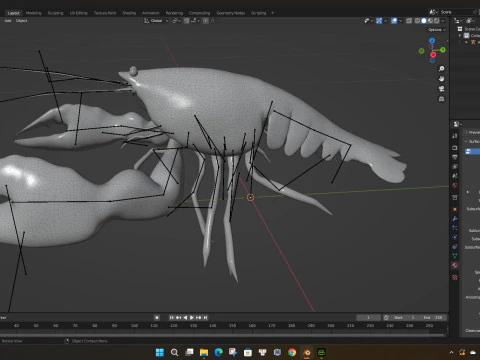Open the Object Constraints properties tab

[x=455, y=247]
